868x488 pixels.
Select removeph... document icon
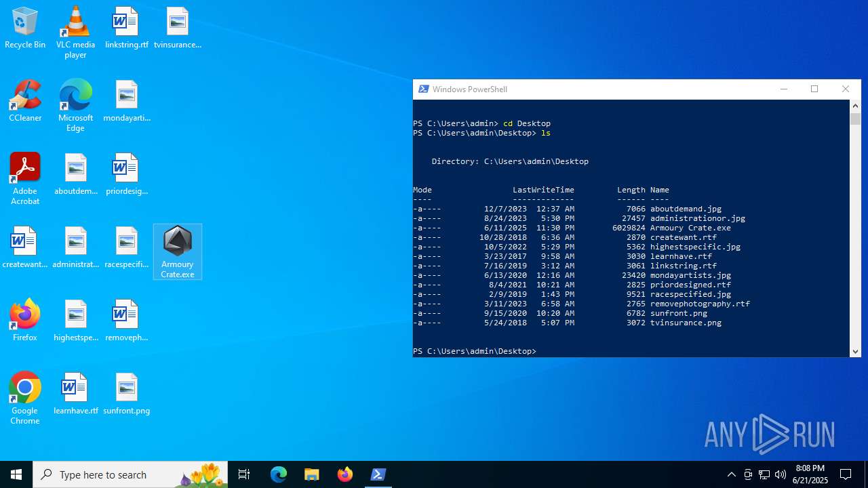coord(127,321)
